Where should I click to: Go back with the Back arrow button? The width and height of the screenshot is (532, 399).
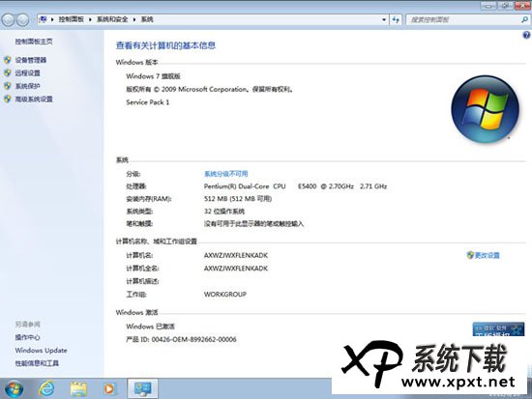coord(8,20)
